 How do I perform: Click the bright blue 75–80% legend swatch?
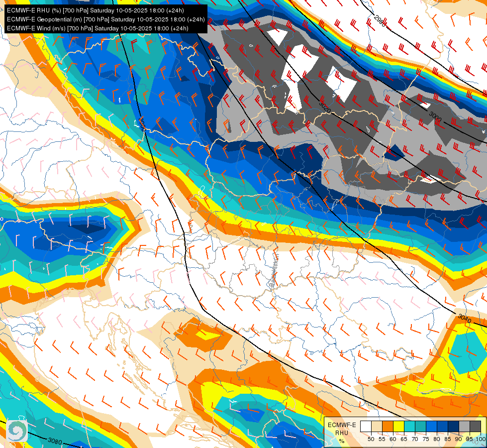[431, 426]
